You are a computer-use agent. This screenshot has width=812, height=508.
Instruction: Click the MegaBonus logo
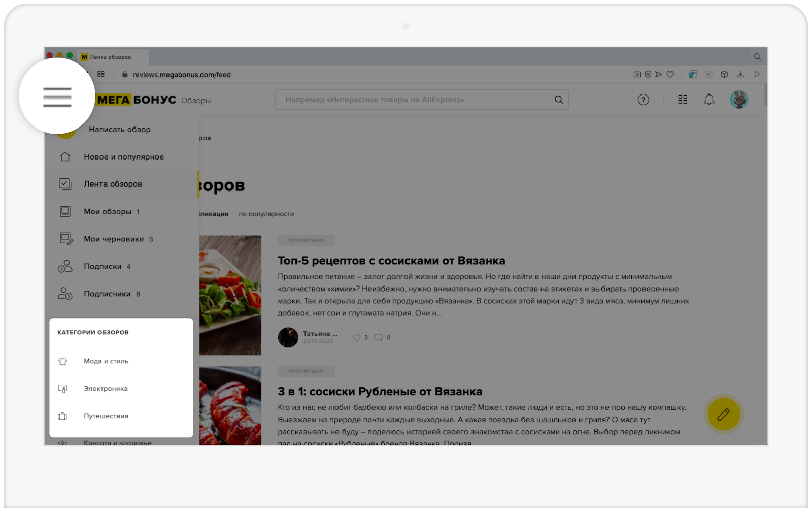click(137, 100)
